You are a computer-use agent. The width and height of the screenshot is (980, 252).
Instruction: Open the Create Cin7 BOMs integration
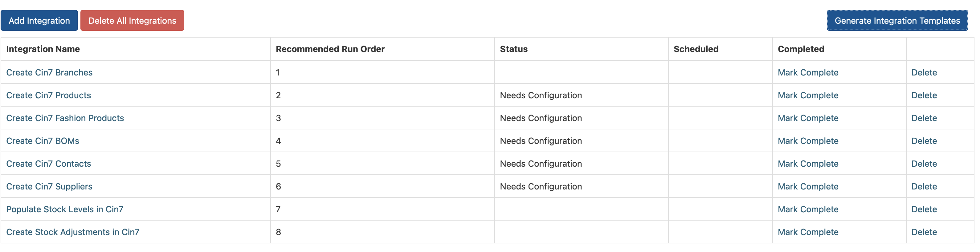click(43, 141)
